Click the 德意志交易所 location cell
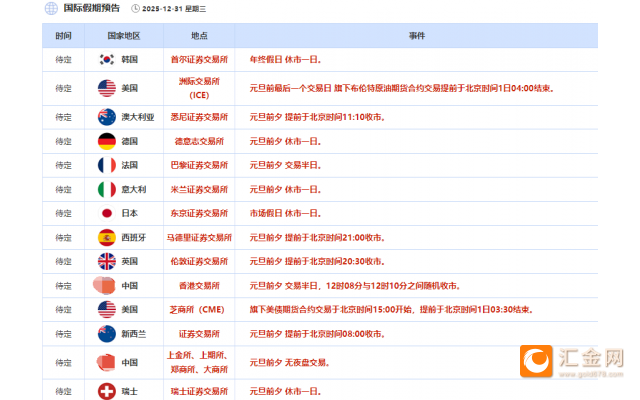Image resolution: width=640 pixels, height=400 pixels. tap(199, 141)
